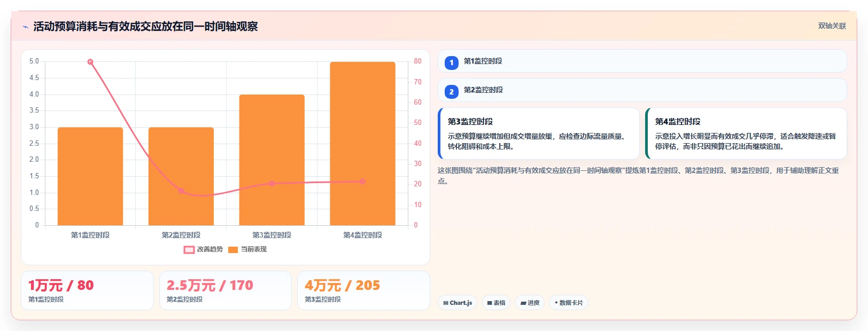Click the x-axis label 第3监控时段
The width and height of the screenshot is (868, 331).
pyautogui.click(x=272, y=235)
